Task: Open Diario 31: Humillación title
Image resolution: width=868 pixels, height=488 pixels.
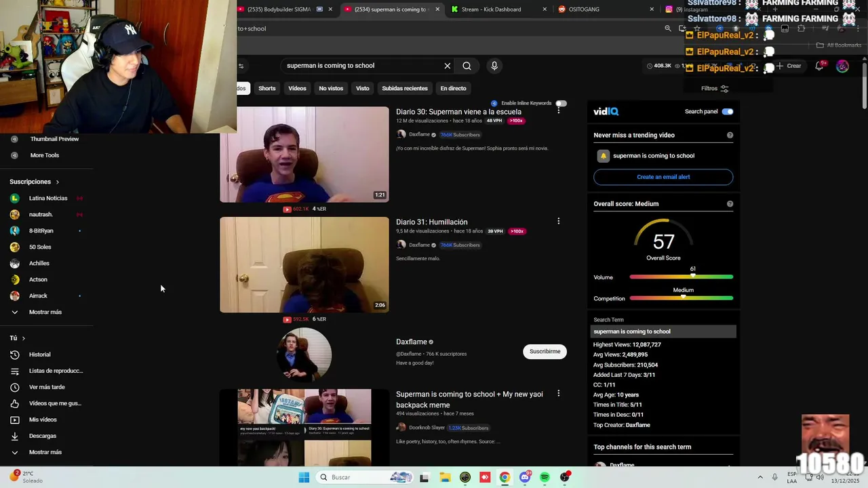Action: point(431,222)
